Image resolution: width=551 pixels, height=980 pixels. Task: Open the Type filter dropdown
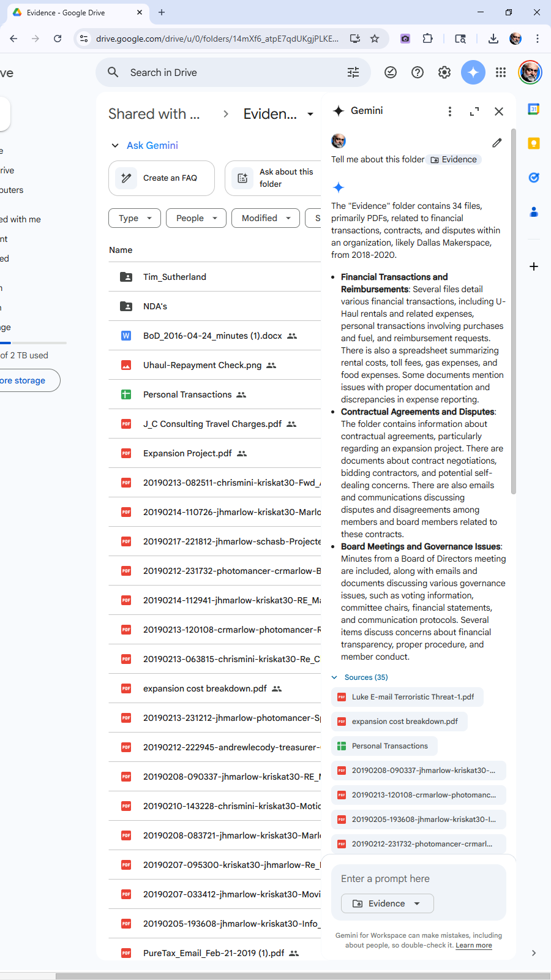coord(135,218)
